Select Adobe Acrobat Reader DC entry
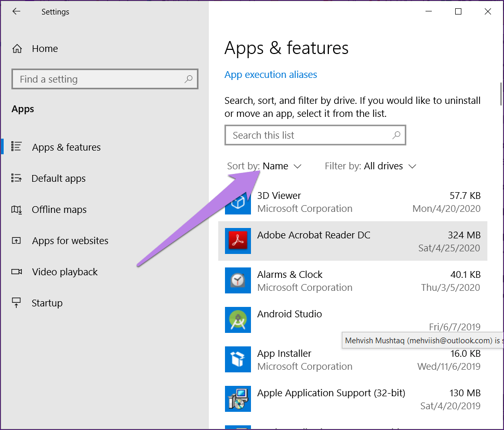This screenshot has height=430, width=504. (x=353, y=241)
